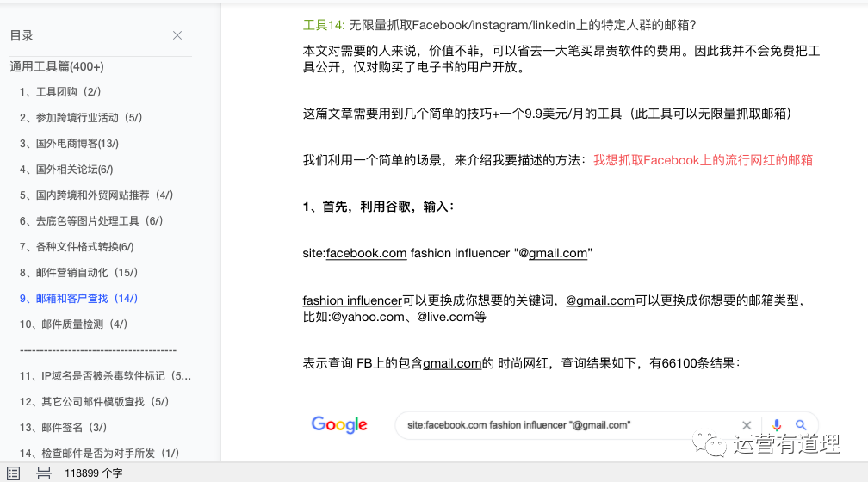Clear the Google search box with X icon

point(747,425)
